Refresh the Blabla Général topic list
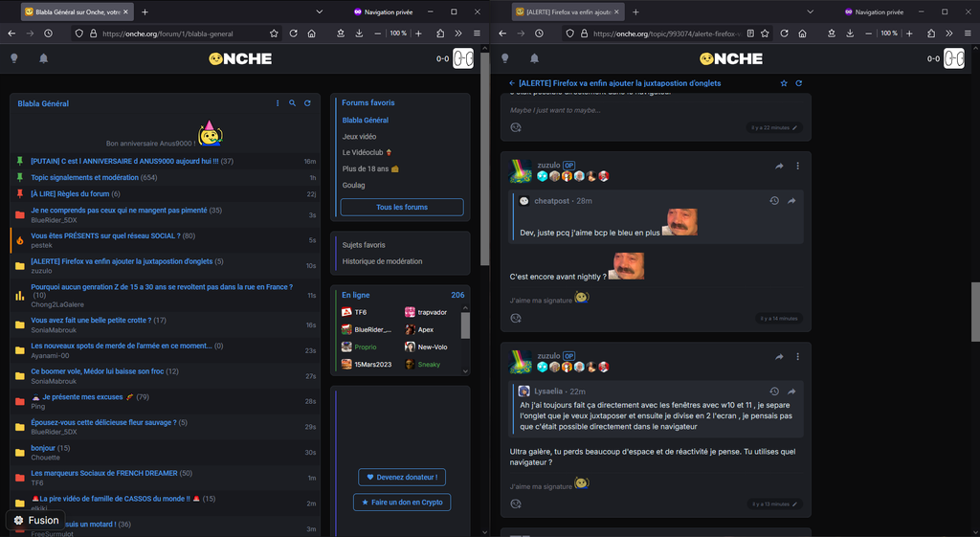The image size is (980, 537). pos(307,103)
